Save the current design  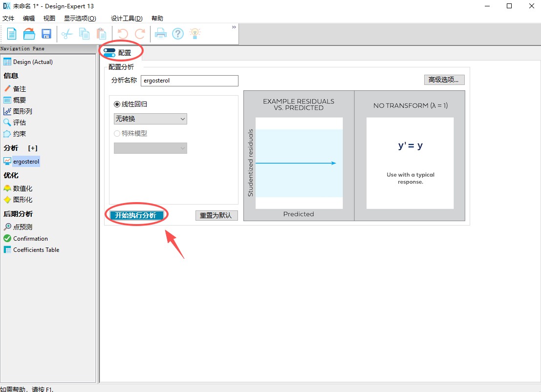coord(46,33)
